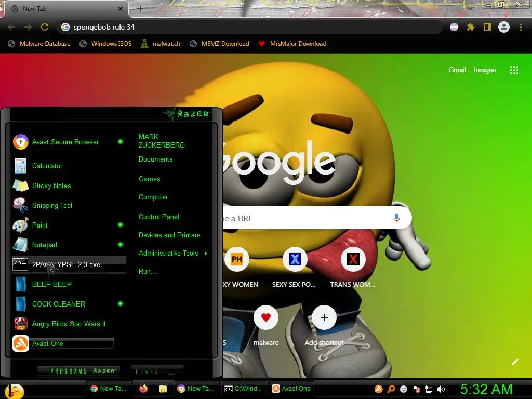Open a new Chrome tab

coord(140,9)
